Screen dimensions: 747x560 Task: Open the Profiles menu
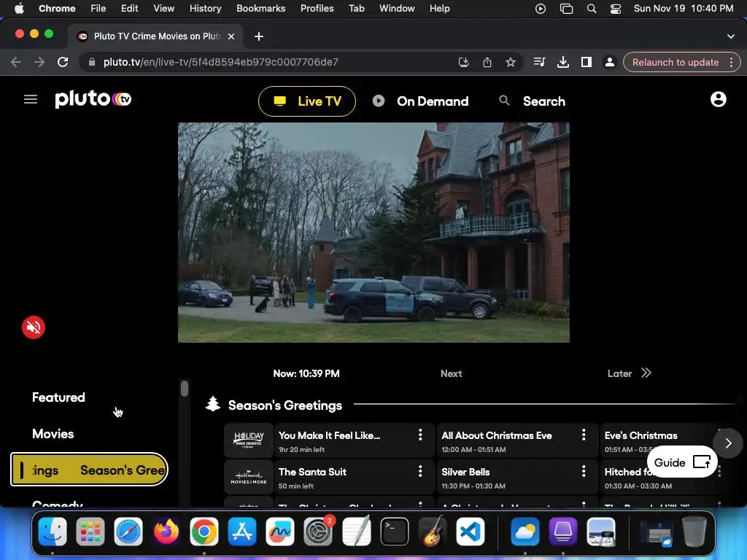(317, 8)
